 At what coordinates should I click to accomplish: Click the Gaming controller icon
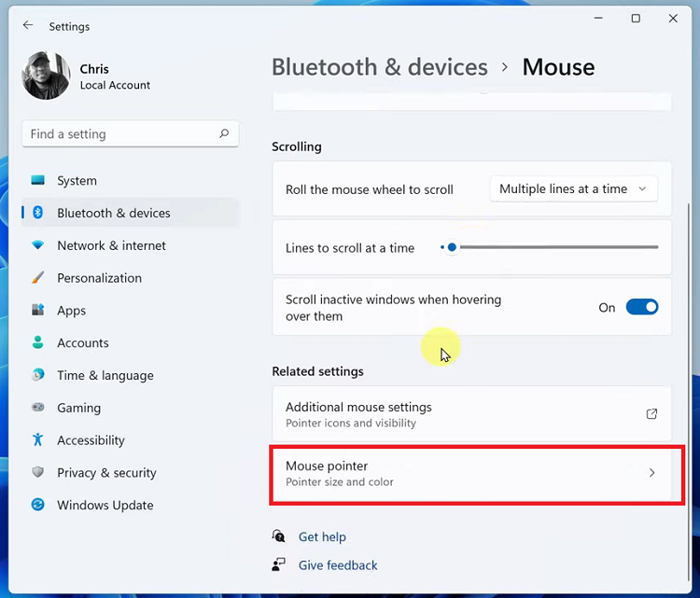pyautogui.click(x=38, y=407)
